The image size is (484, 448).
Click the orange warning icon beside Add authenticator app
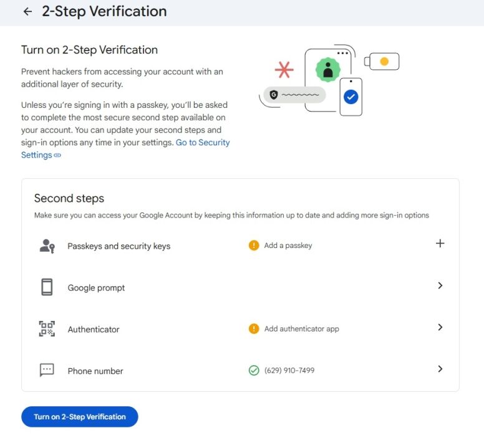coord(253,328)
